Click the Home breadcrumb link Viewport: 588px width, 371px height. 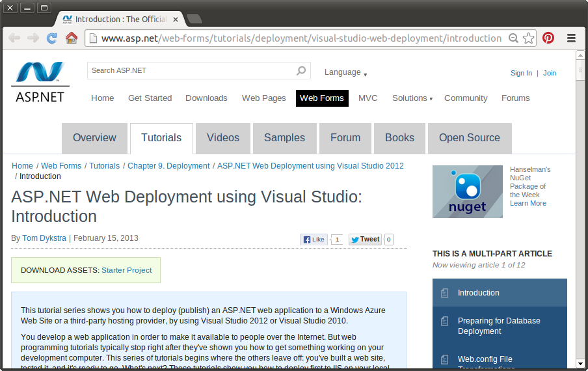tap(22, 166)
